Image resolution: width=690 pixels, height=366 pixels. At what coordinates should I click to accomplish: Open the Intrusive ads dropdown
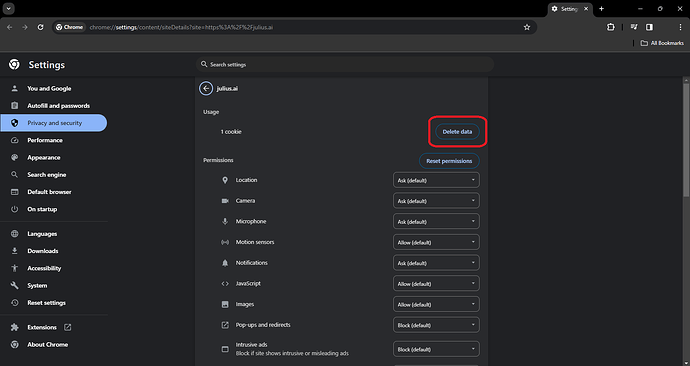[x=436, y=349]
